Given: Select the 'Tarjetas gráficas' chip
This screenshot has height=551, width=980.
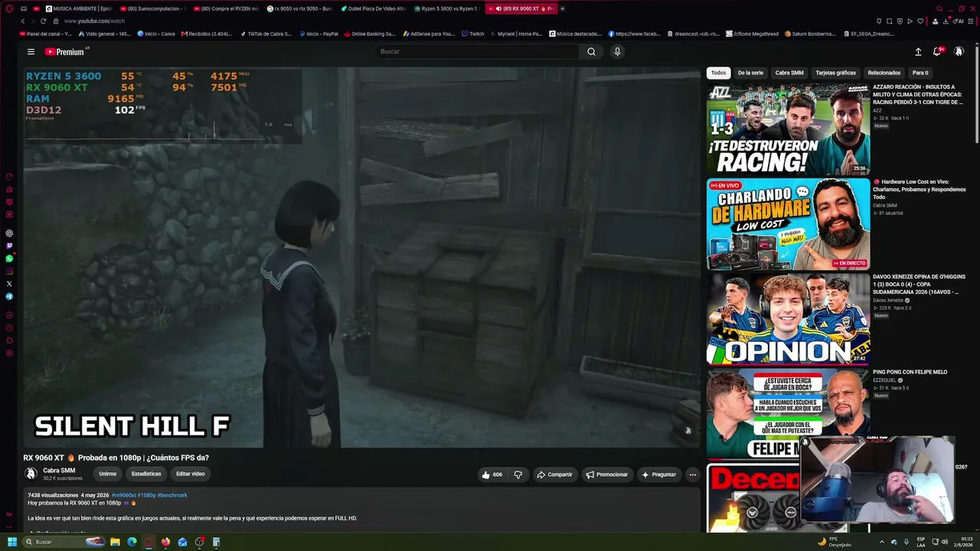Looking at the screenshot, I should click(x=835, y=73).
